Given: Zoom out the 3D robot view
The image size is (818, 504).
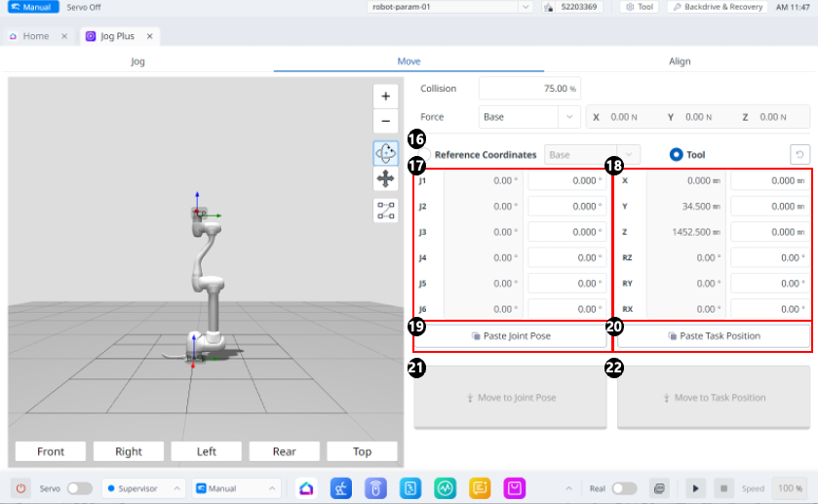Looking at the screenshot, I should click(x=386, y=123).
